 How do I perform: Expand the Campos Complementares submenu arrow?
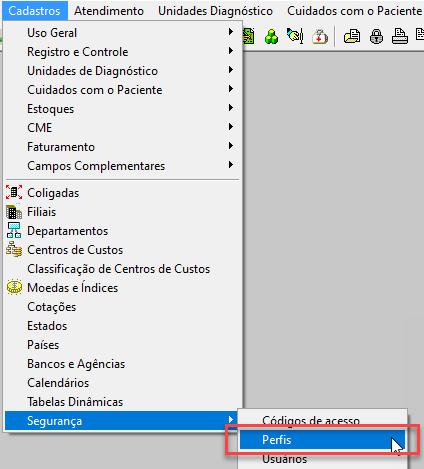point(231,165)
